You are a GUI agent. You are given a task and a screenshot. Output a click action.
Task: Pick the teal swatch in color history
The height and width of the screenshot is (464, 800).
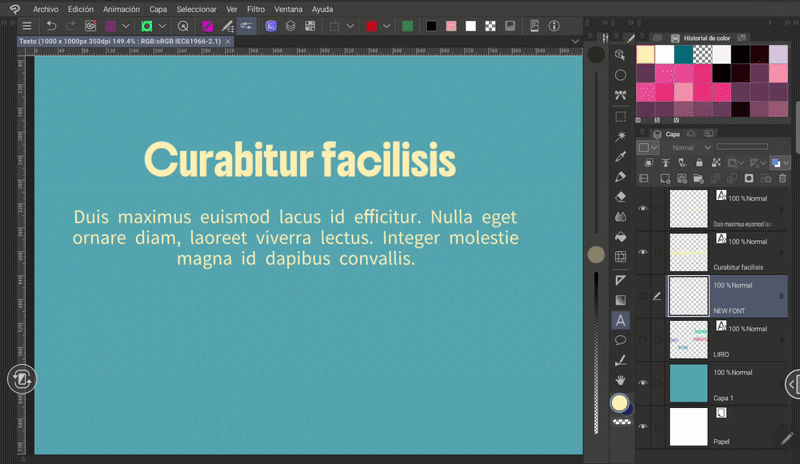coord(684,54)
